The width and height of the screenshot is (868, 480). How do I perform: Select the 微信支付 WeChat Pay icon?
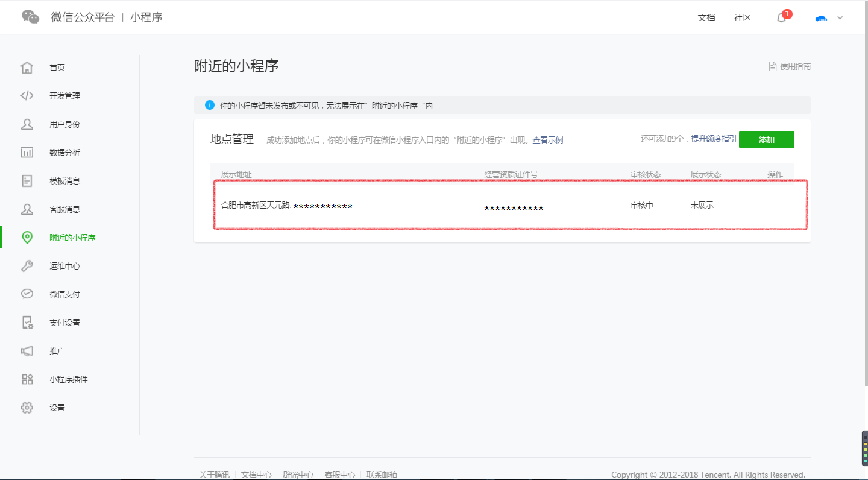click(27, 294)
